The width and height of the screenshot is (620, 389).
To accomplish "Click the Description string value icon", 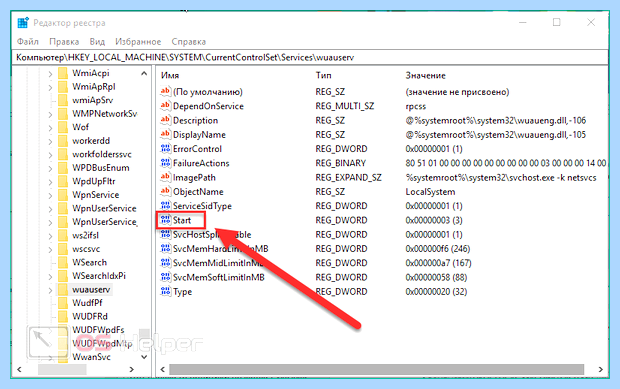I will [165, 120].
